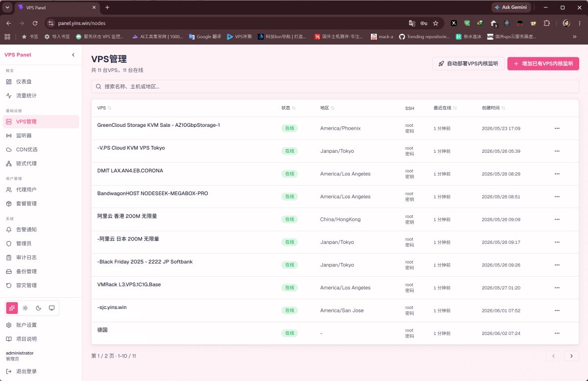
Task: Open actions menu for BandwagonHOST row
Action: point(557,196)
